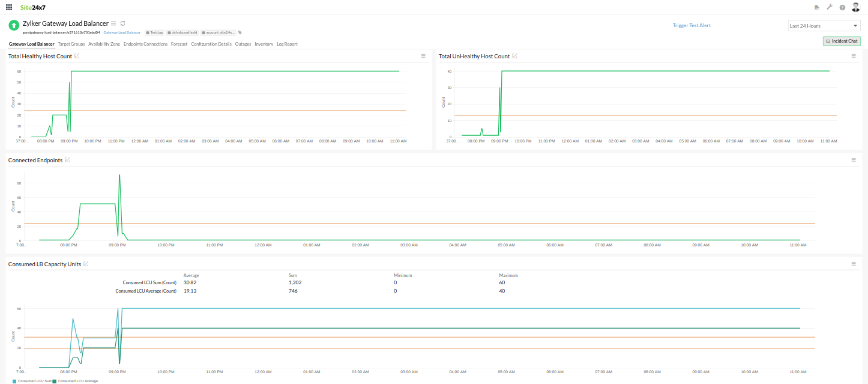The image size is (868, 384).
Task: Toggle Consumed LCU Average legend series
Action: point(75,381)
